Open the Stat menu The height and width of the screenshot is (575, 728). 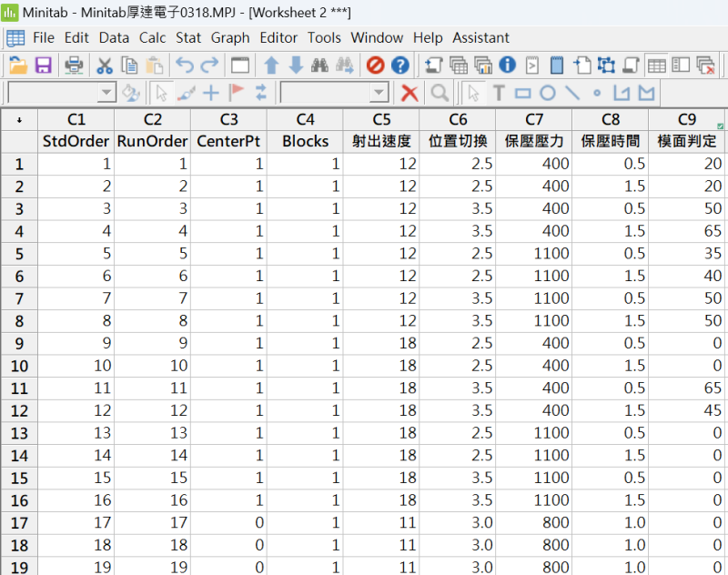pos(188,37)
